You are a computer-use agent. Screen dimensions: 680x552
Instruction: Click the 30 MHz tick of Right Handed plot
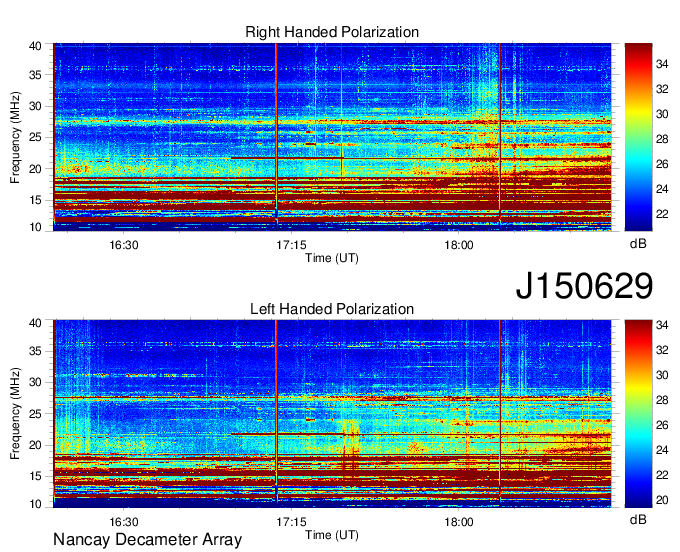click(35, 106)
